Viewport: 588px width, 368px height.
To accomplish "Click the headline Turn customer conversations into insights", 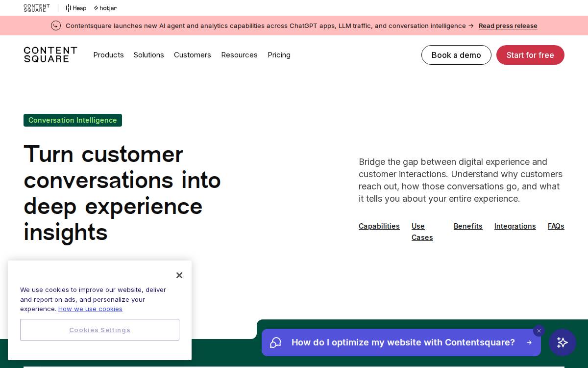I will pos(122,193).
